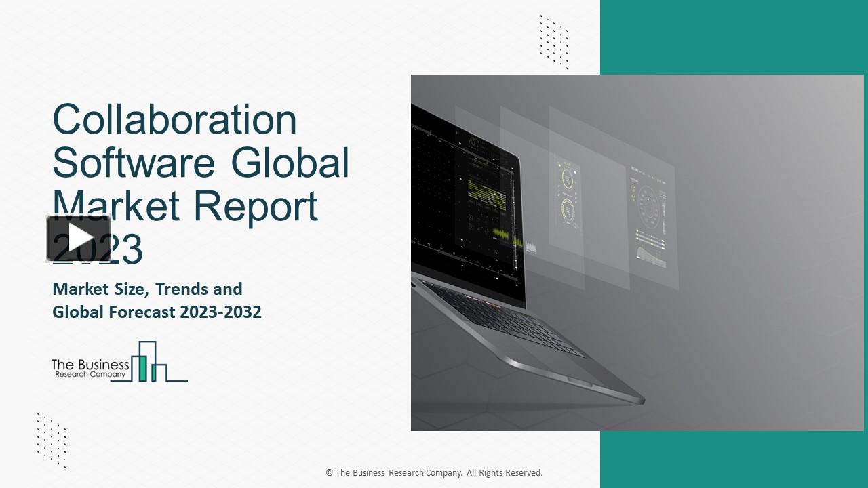
Task: Click the Global Forecast 2023-2032 text line
Action: tap(157, 312)
